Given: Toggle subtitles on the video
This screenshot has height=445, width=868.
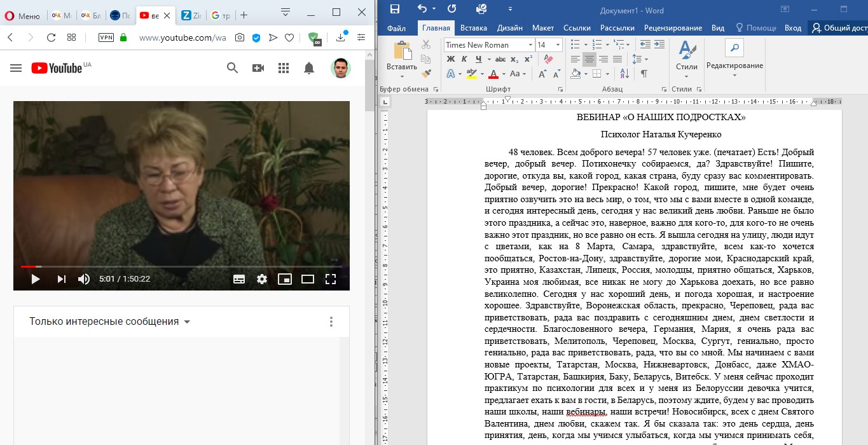Looking at the screenshot, I should click(x=239, y=278).
